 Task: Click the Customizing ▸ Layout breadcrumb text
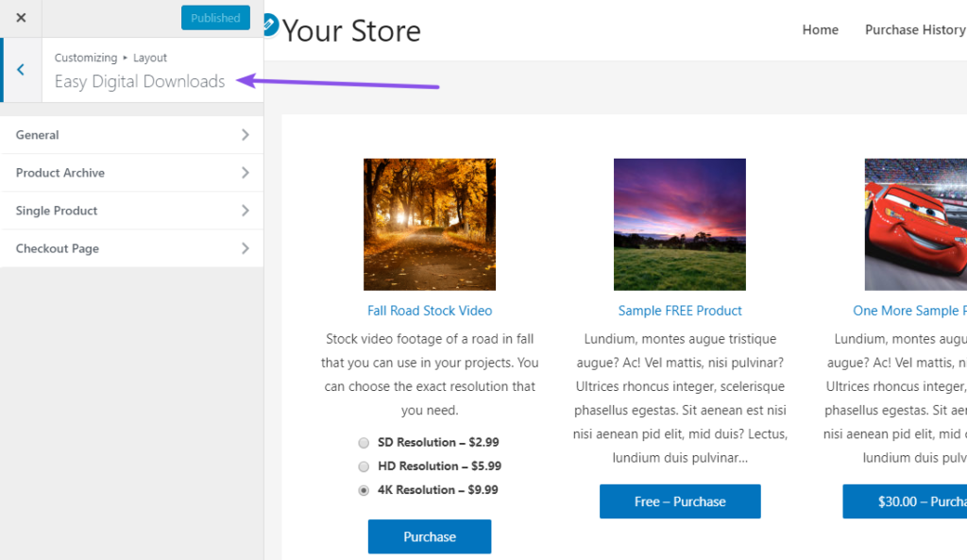[110, 58]
